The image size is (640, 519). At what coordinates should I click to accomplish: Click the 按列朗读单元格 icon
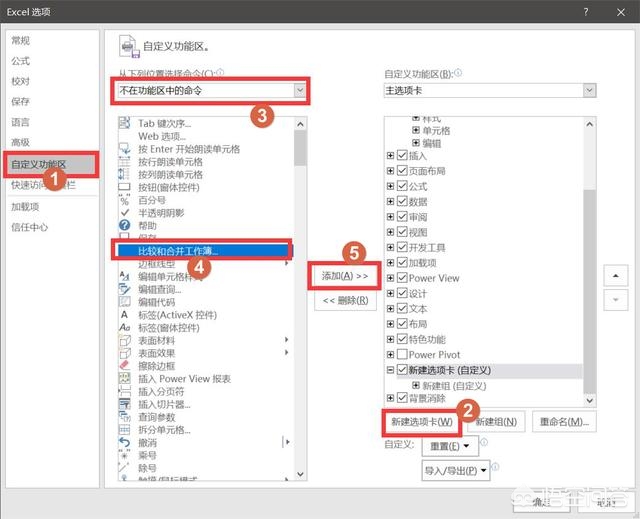tap(124, 174)
